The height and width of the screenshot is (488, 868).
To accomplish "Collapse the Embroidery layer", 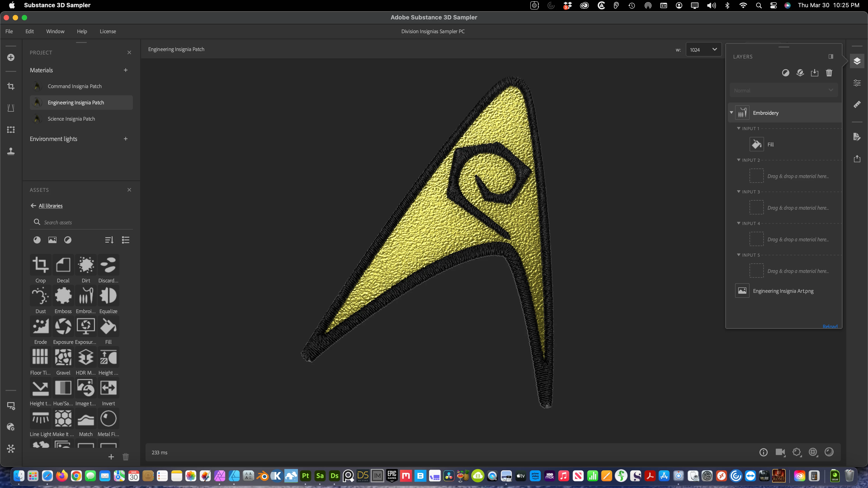I will point(731,113).
